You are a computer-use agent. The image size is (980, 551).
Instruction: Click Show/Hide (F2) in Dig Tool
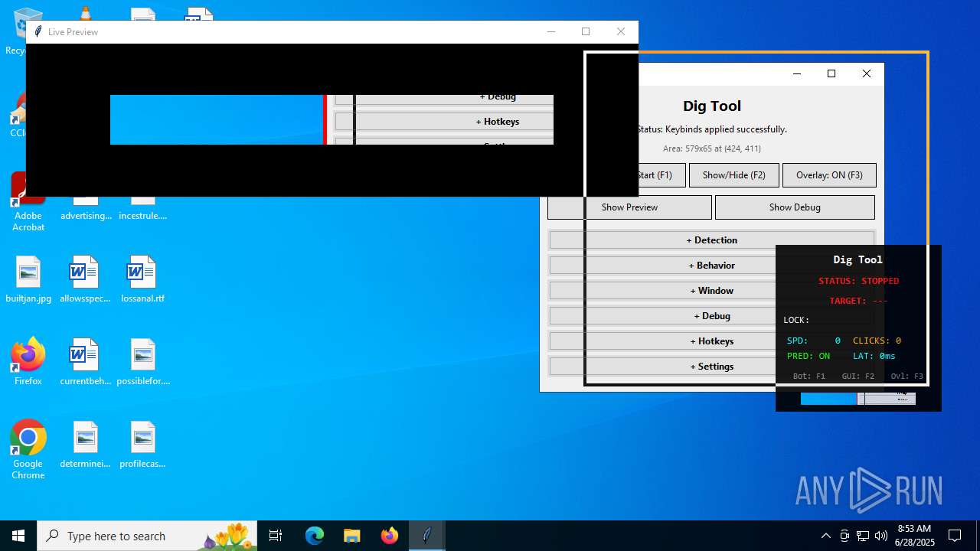[x=733, y=175]
